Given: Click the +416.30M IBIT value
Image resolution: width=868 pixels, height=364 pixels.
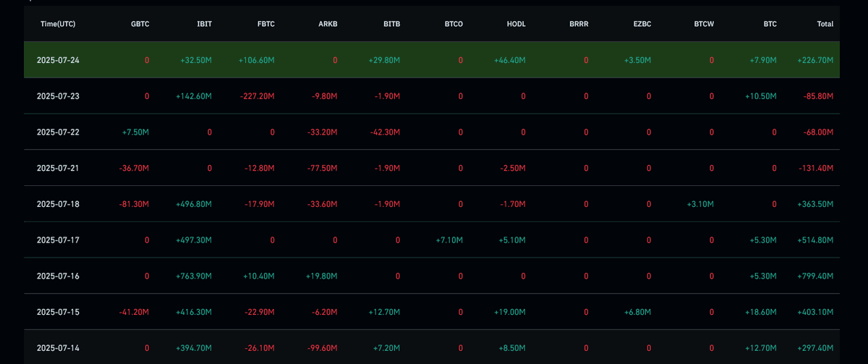Looking at the screenshot, I should pyautogui.click(x=194, y=312).
